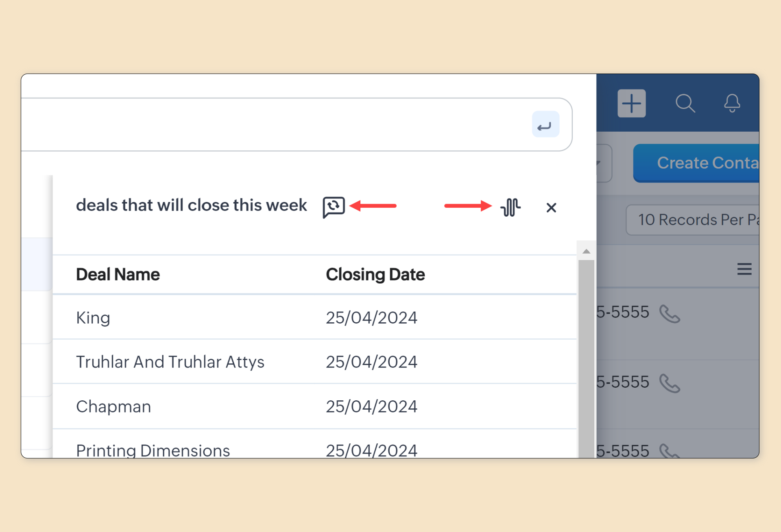Call second contact via phone icon
The height and width of the screenshot is (532, 781).
(x=669, y=383)
